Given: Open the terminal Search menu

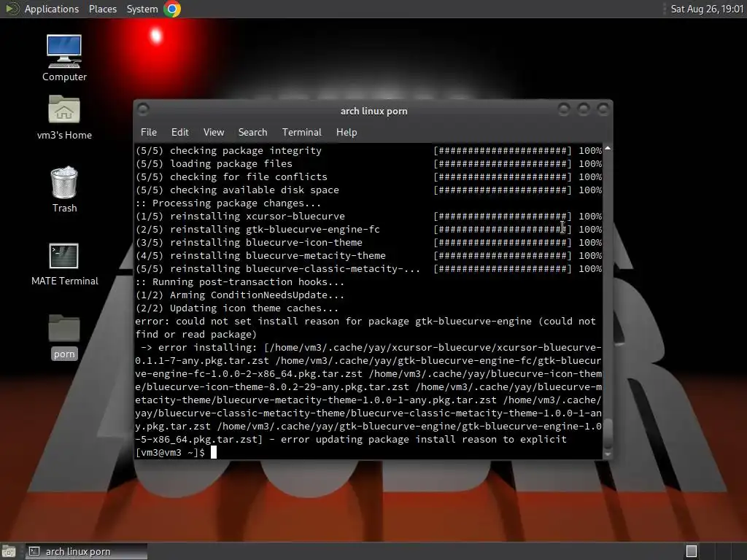Looking at the screenshot, I should click(x=252, y=132).
